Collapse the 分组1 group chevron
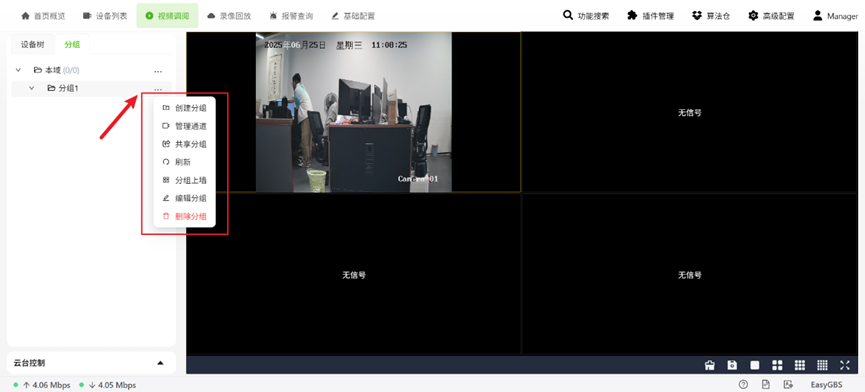 coord(31,88)
